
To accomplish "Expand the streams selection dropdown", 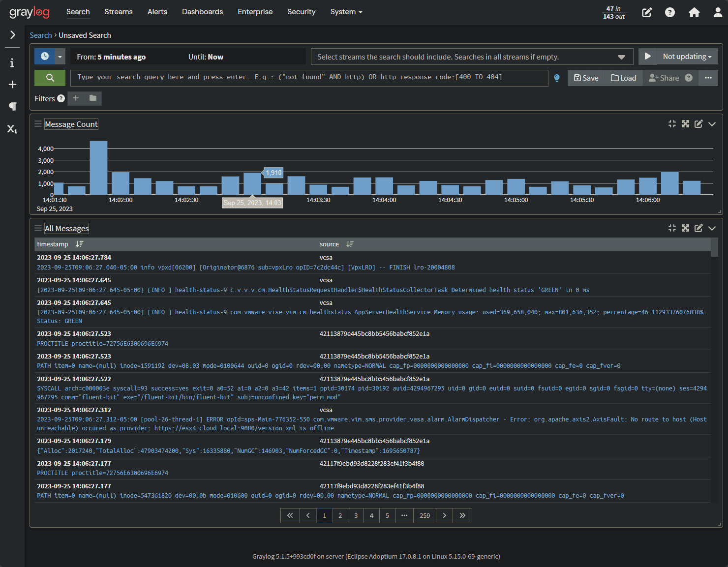I will 621,57.
